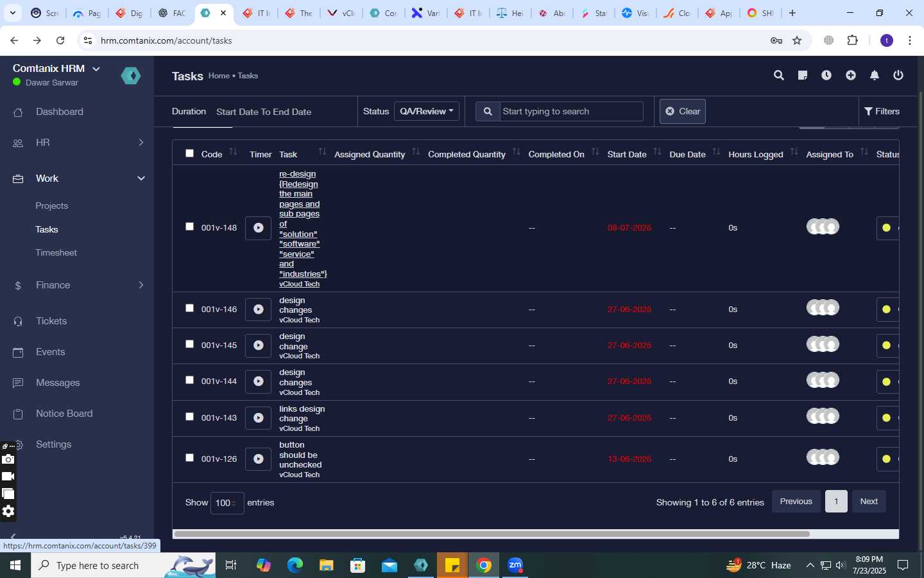Tick the checkbox for task 001v-143
The image size is (924, 578).
coord(189,417)
